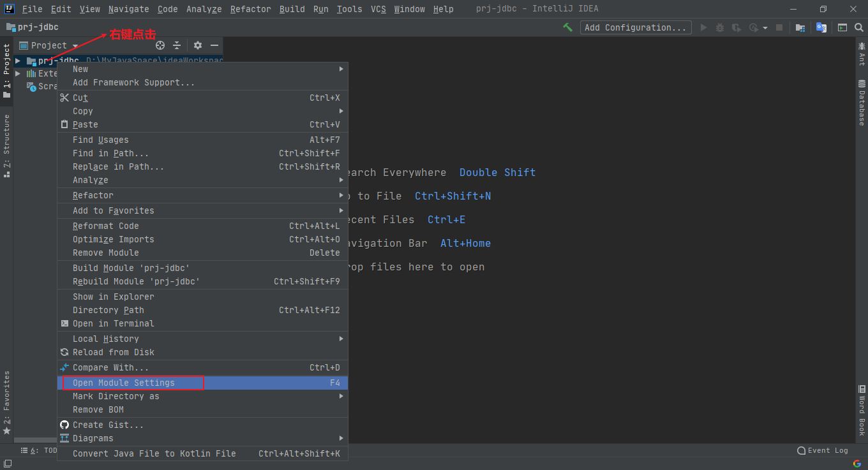Select Remove BOM
Viewport: 868px width, 470px height.
click(x=203, y=409)
